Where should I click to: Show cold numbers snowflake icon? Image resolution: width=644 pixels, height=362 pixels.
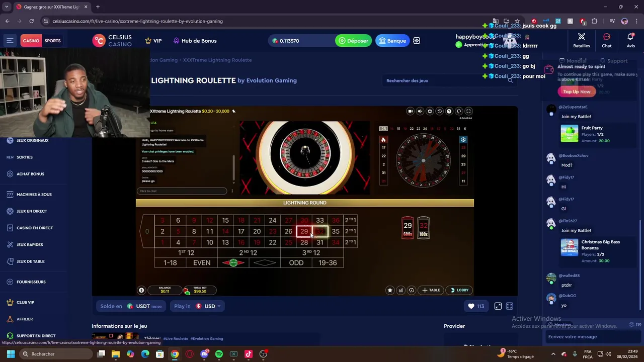click(463, 140)
